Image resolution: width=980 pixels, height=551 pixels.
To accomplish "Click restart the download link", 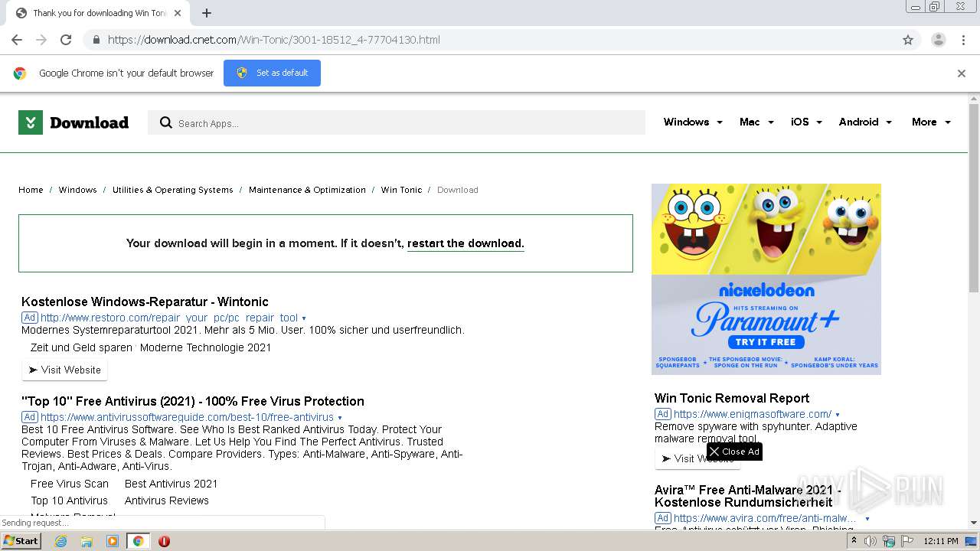I will pos(465,243).
